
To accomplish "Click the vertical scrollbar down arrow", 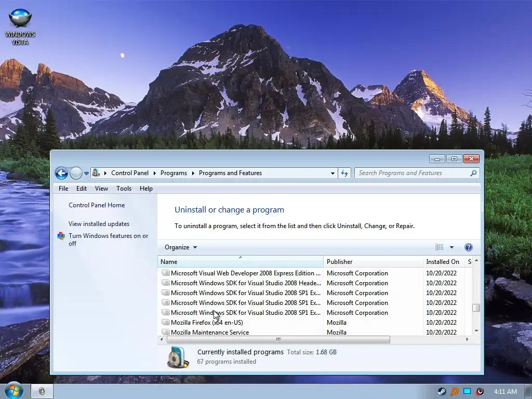I will coord(476,331).
